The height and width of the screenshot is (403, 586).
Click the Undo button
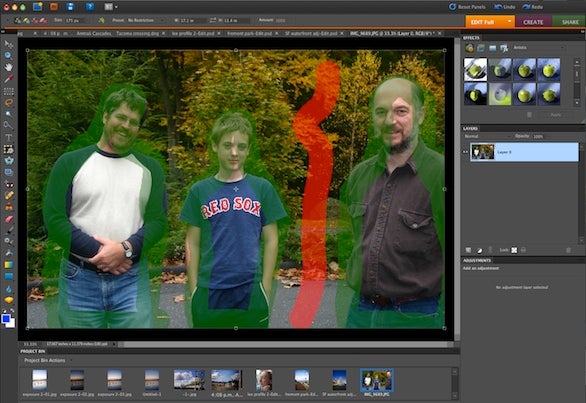505,7
